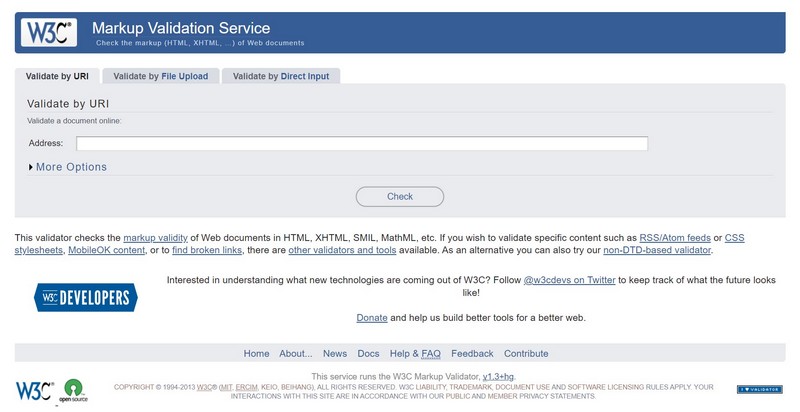Click the LIABILITY link in the copyright notice

click(x=431, y=388)
